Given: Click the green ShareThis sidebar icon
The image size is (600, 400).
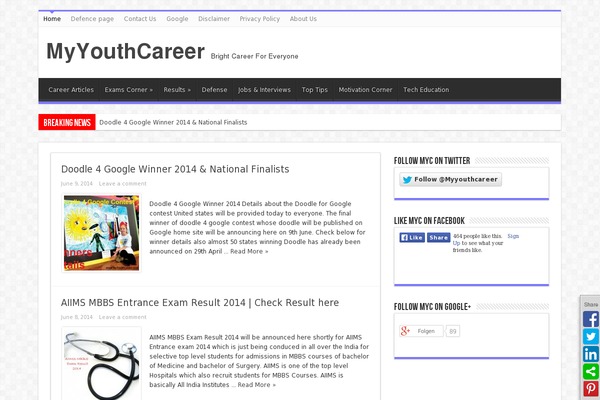Looking at the screenshot, I should point(591,372).
